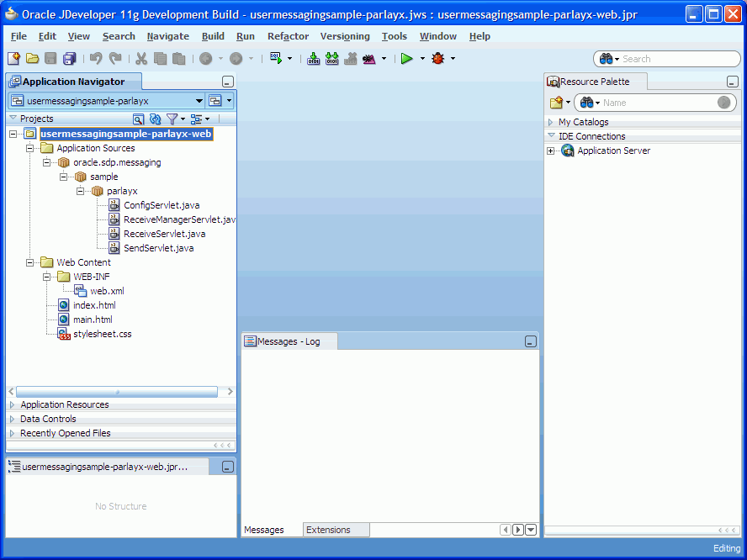The image size is (747, 560).
Task: Click the SQL worksheet toolbar icon
Action: (276, 59)
